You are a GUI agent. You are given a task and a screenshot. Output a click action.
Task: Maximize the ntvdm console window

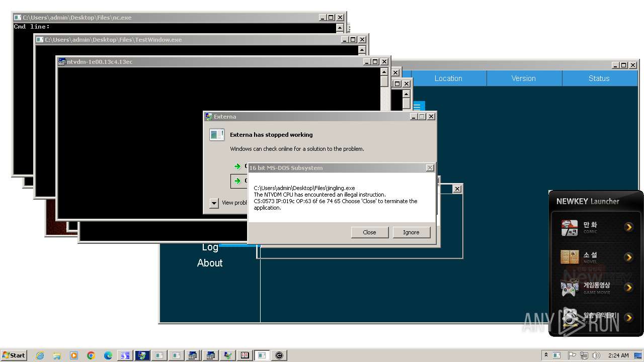coord(375,62)
